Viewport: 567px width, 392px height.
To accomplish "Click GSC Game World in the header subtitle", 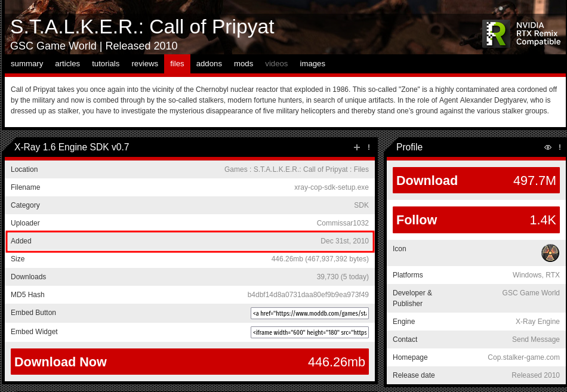I will (x=53, y=46).
